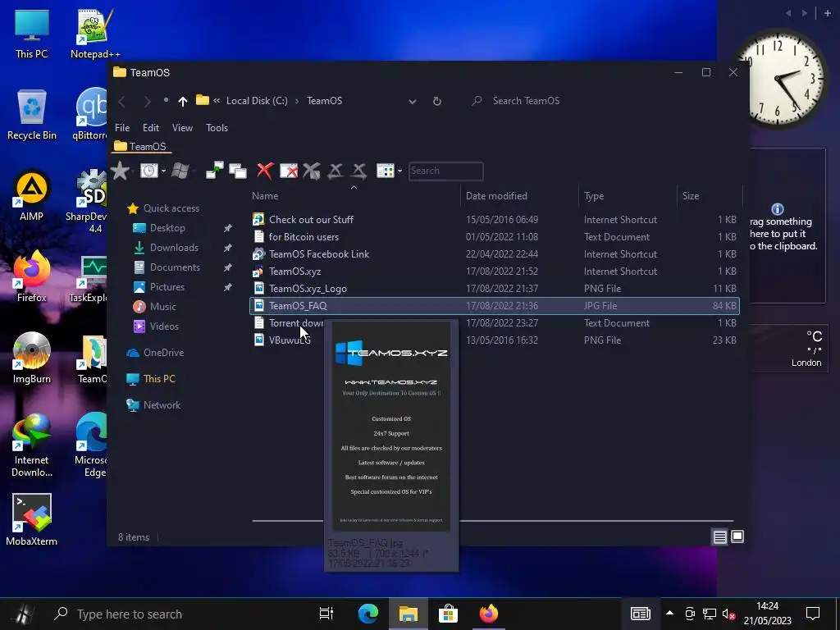Click the toolbar Search input box

[x=445, y=171]
